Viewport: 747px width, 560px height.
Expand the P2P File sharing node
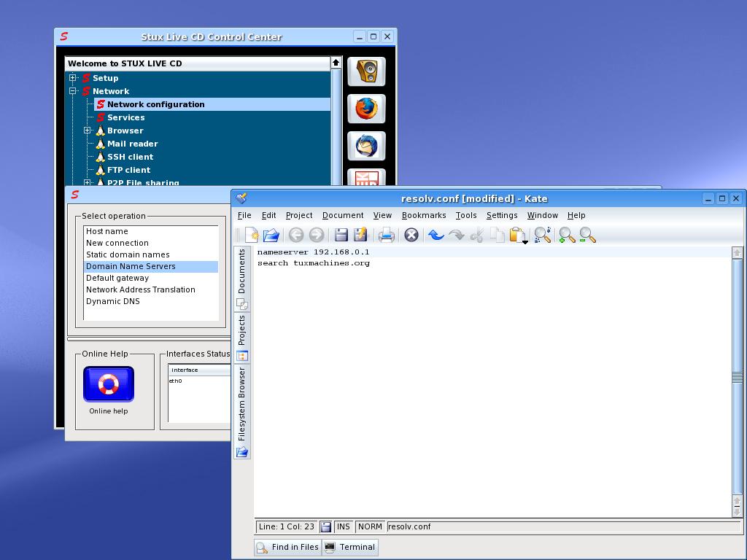tap(88, 182)
